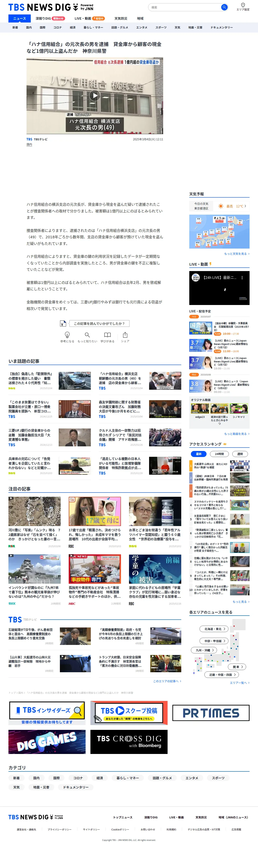The width and height of the screenshot is (258, 868).
Task: Open the 中部・甲信越 area button
Action: (x=214, y=641)
